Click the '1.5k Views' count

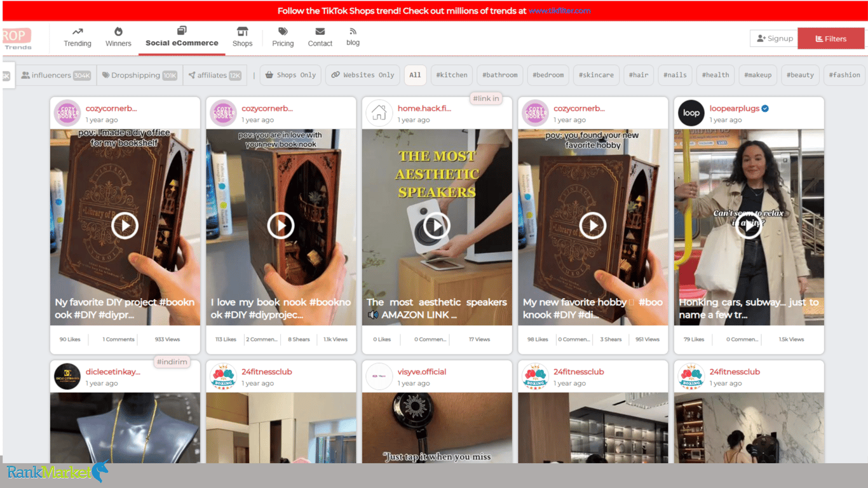tap(792, 339)
